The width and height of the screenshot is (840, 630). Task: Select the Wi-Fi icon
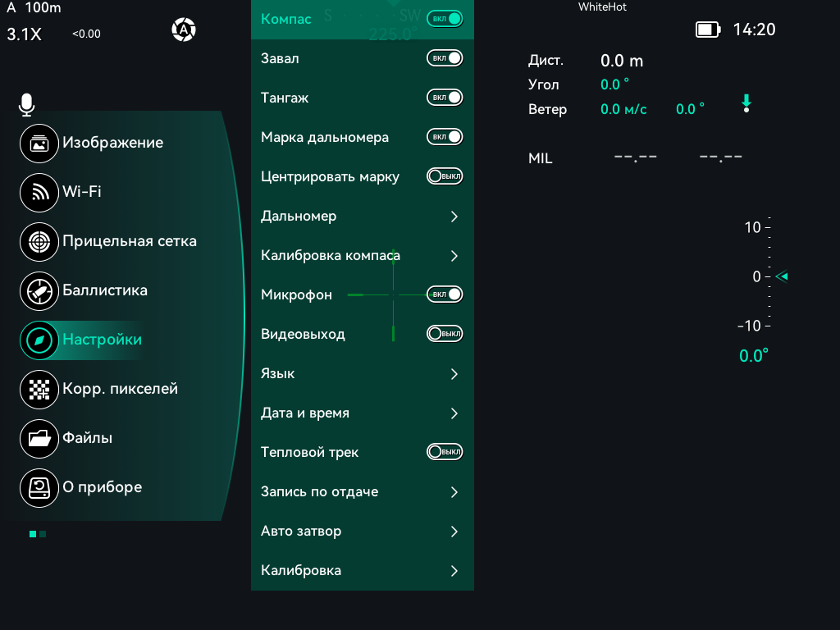click(x=39, y=193)
